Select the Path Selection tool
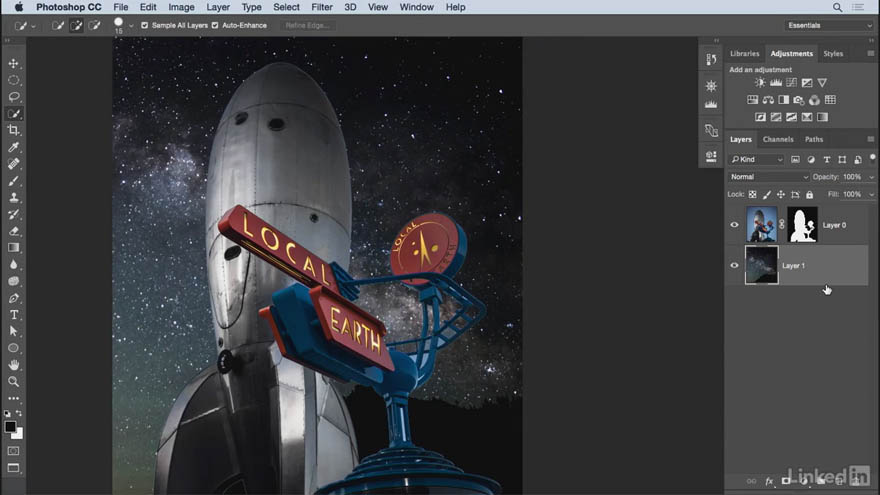 tap(13, 331)
